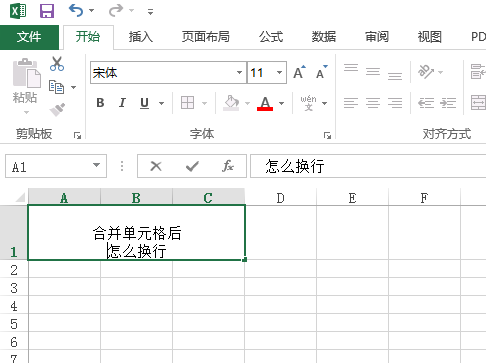The image size is (486, 363).
Task: Toggle bold formatting
Action: 100,103
